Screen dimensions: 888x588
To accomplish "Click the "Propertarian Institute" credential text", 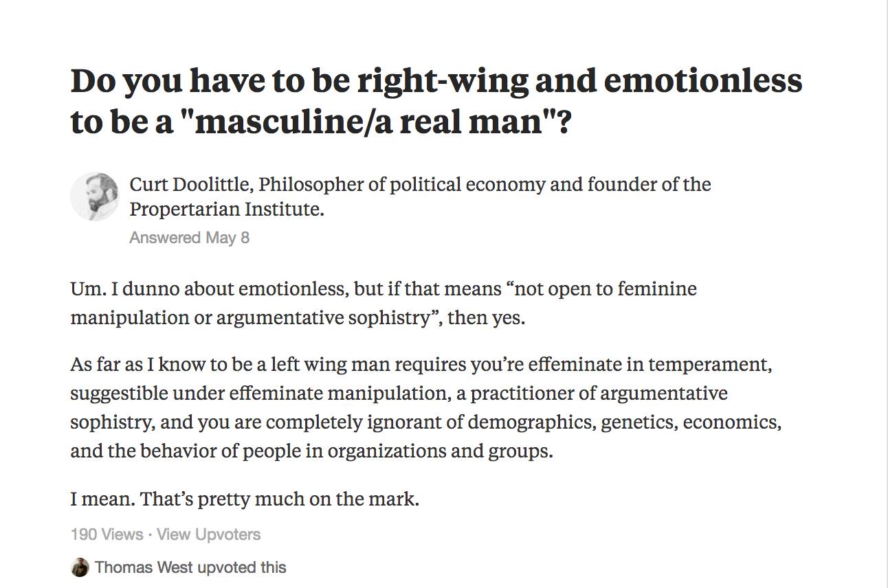I will 226,209.
